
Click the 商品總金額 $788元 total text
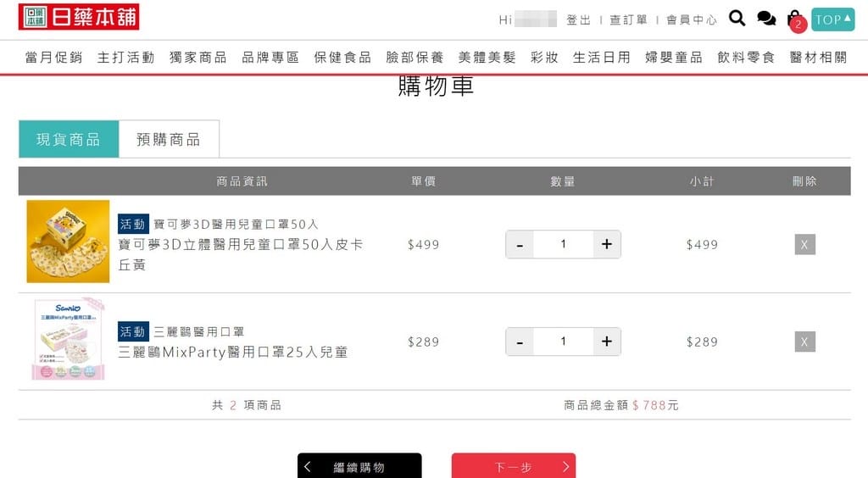click(621, 405)
